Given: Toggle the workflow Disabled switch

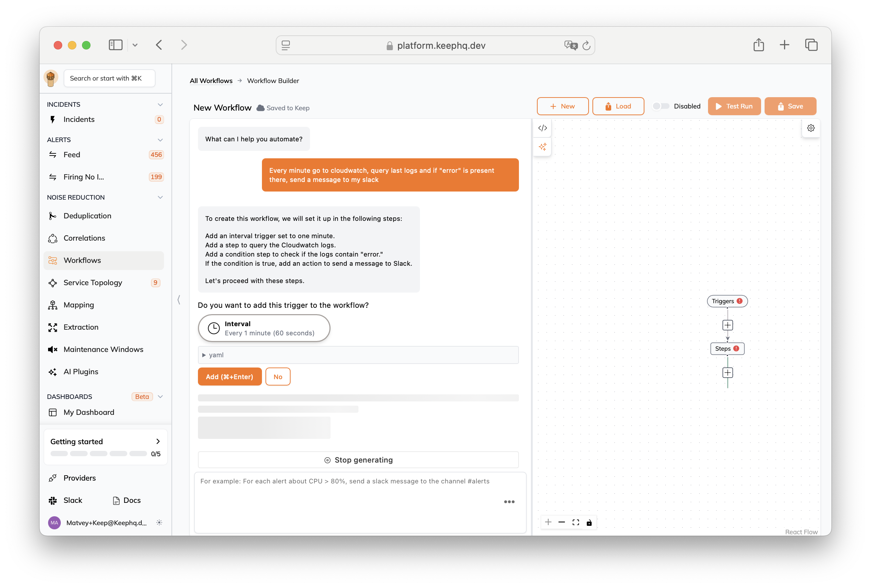Looking at the screenshot, I should 661,106.
